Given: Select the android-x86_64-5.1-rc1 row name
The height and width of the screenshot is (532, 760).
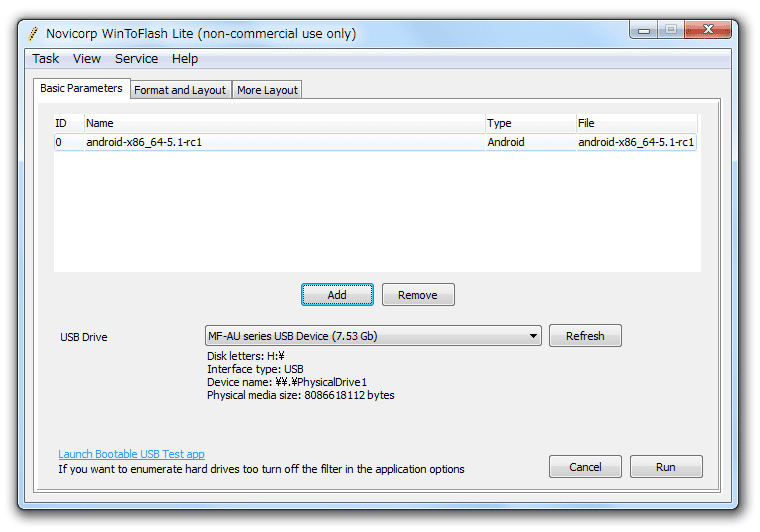Looking at the screenshot, I should click(x=143, y=142).
